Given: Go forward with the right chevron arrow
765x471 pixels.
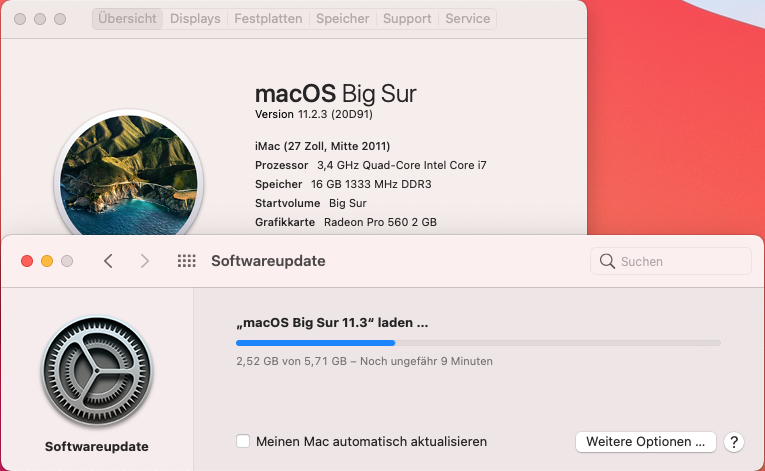Looking at the screenshot, I should tap(144, 261).
